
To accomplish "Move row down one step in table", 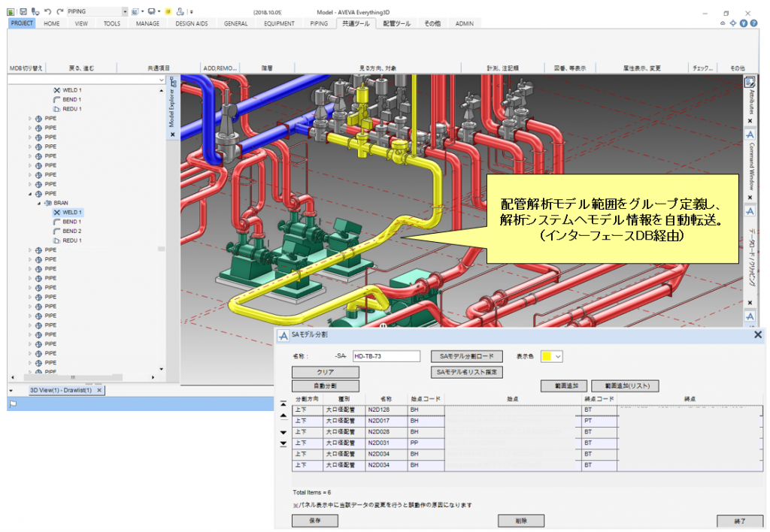I will [x=283, y=432].
